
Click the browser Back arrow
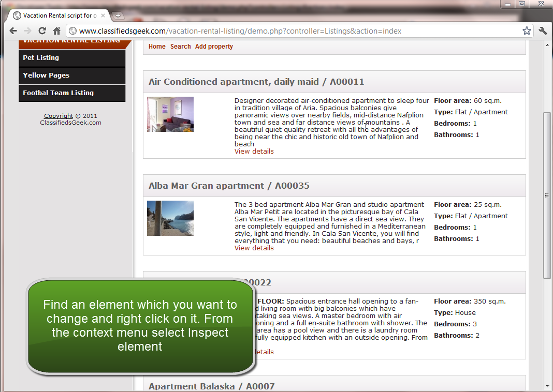tap(13, 31)
